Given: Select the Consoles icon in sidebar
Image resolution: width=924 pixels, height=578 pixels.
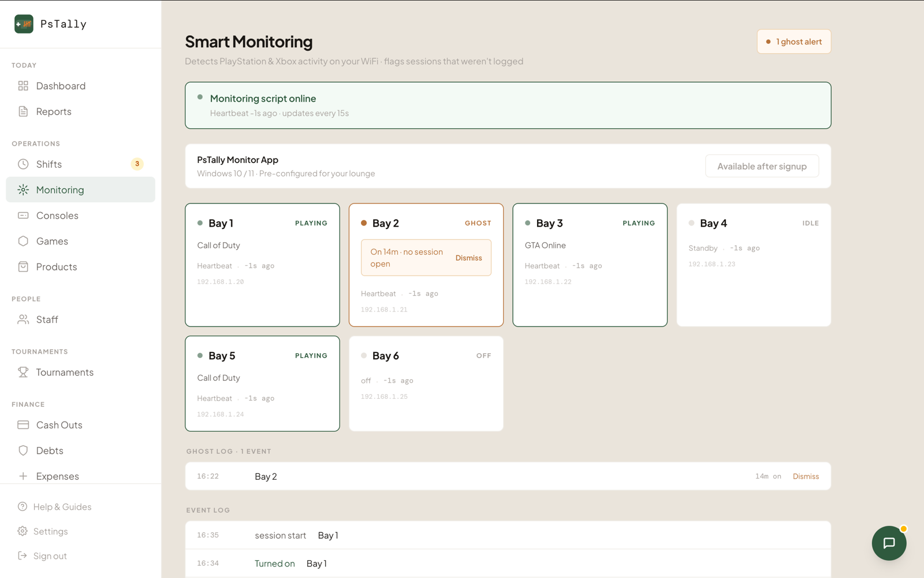Looking at the screenshot, I should click(23, 216).
